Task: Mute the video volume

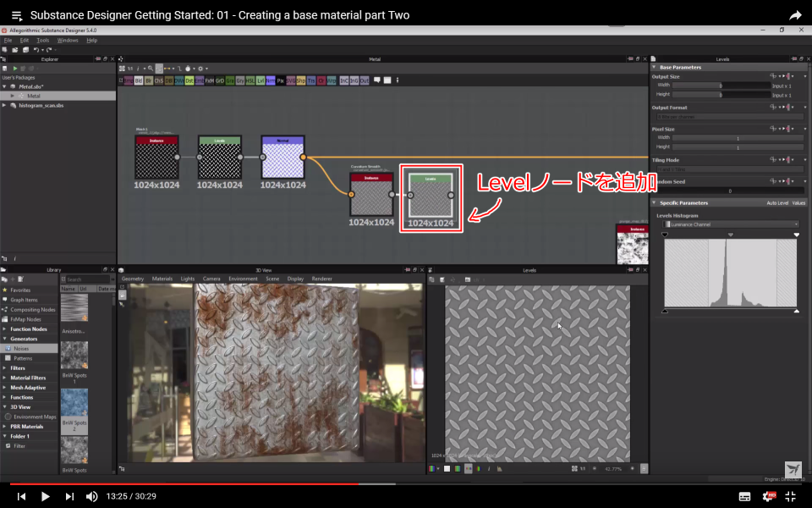Action: tap(91, 496)
